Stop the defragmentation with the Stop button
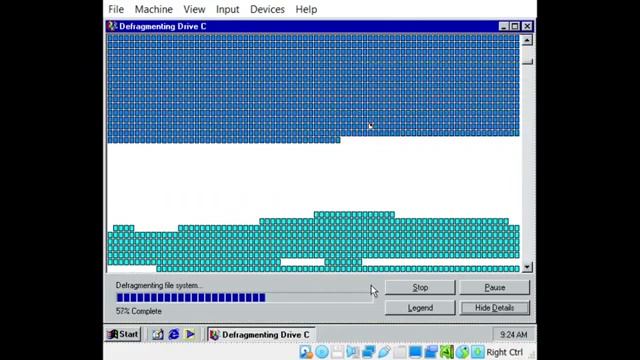Screen dimensions: 640x360 pos(420,287)
